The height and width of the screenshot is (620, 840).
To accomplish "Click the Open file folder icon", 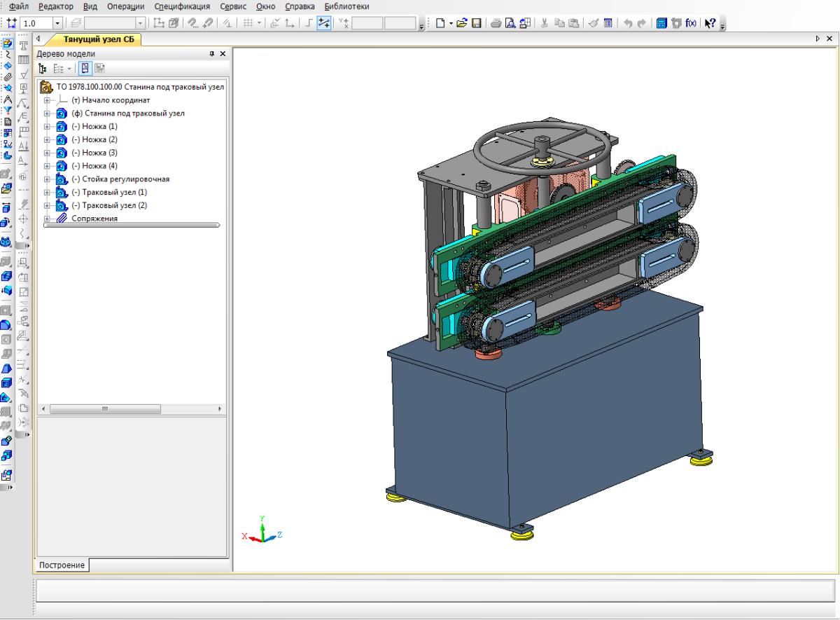I will coord(463,23).
